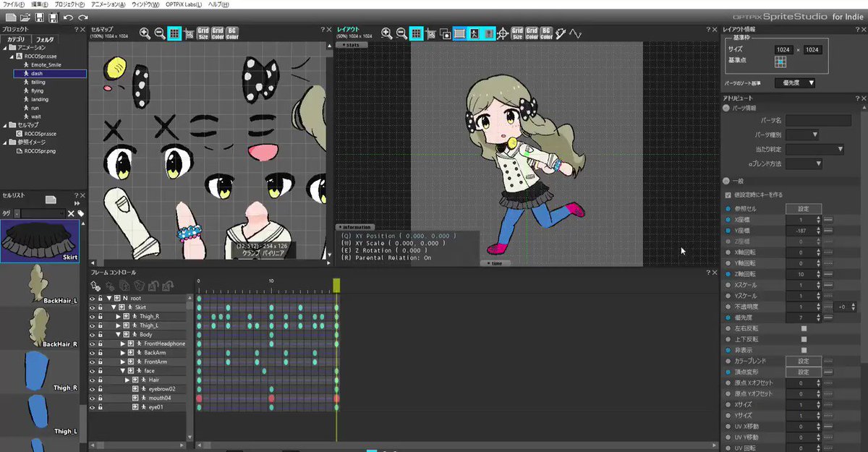Click the crosshair origin icon in Layout toolbar
The width and height of the screenshot is (868, 452).
[x=503, y=33]
